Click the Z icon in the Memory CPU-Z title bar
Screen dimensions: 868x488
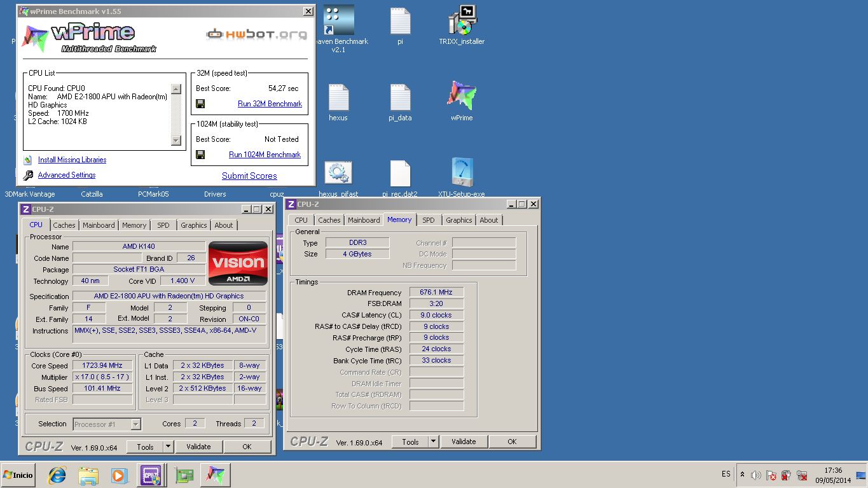coord(291,204)
